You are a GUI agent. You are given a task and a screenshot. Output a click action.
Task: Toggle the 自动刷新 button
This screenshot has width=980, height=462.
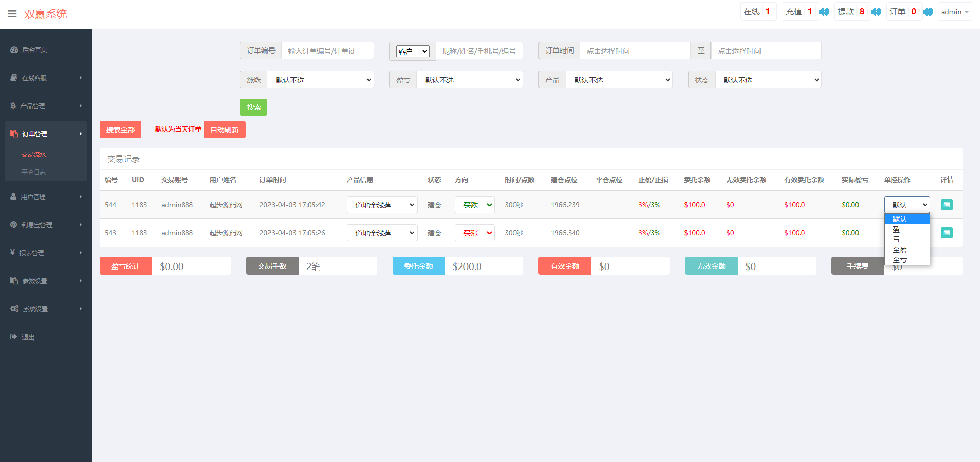pyautogui.click(x=224, y=130)
